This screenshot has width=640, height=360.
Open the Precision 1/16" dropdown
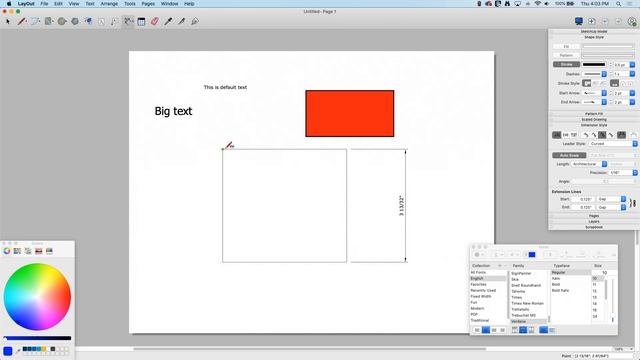[623, 173]
